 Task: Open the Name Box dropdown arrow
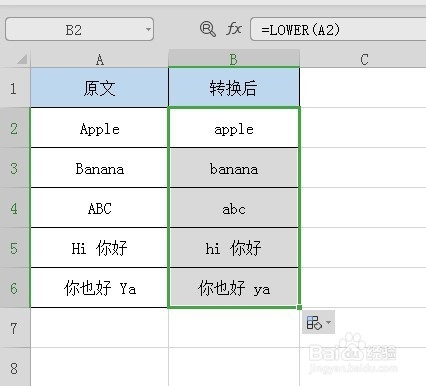click(148, 29)
